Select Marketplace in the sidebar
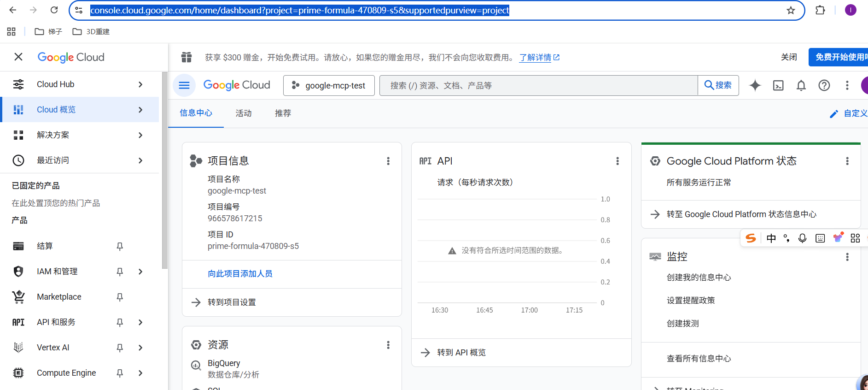868x390 pixels. point(59,297)
